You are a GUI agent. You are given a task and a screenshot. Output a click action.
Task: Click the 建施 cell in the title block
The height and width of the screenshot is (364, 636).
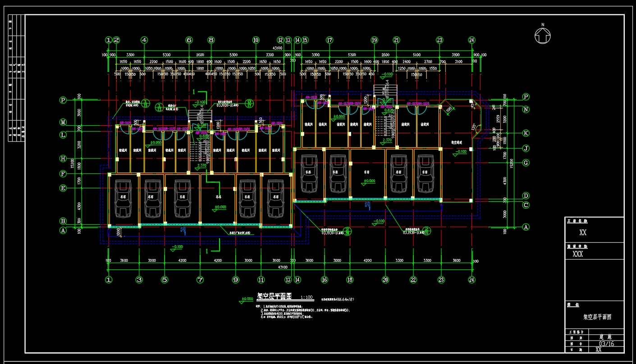click(x=606, y=337)
